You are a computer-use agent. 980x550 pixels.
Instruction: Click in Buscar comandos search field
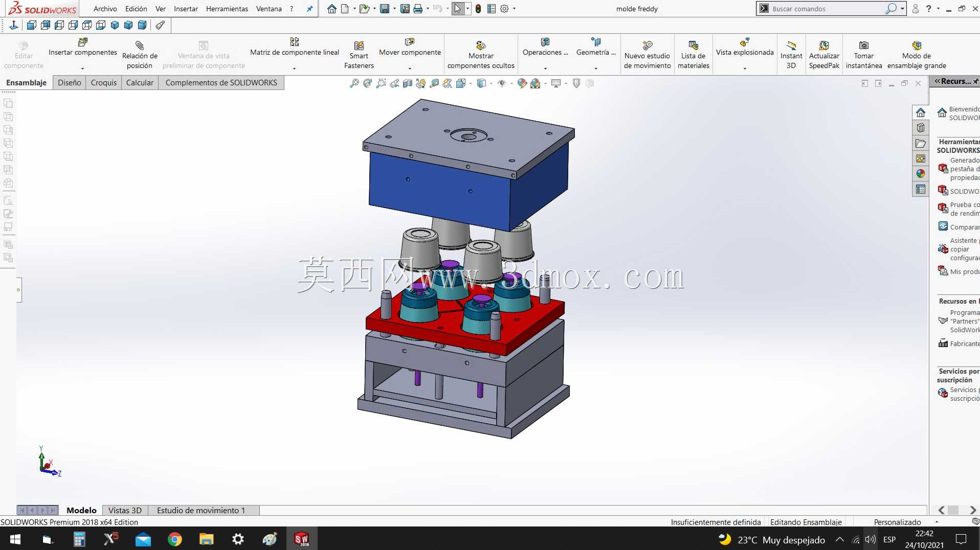(828, 9)
